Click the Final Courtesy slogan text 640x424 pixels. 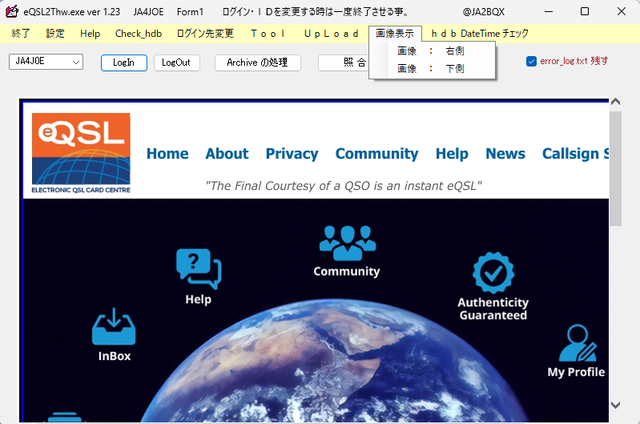pyautogui.click(x=343, y=186)
